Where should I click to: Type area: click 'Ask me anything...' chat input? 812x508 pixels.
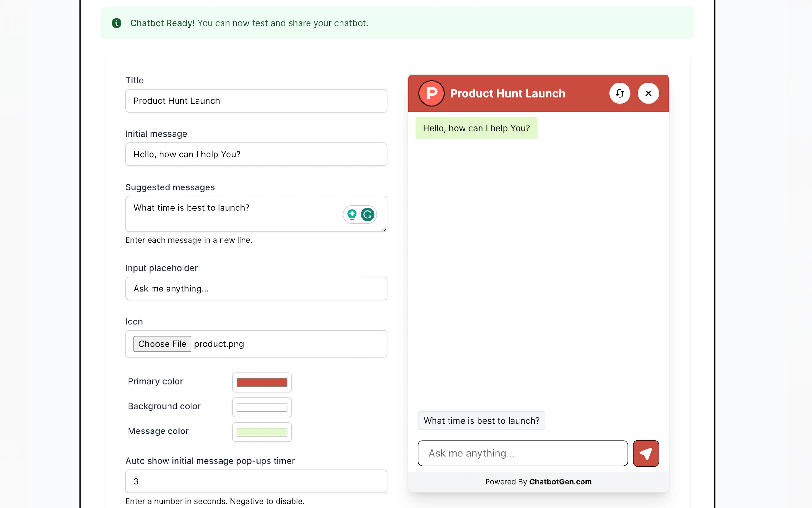[522, 453]
